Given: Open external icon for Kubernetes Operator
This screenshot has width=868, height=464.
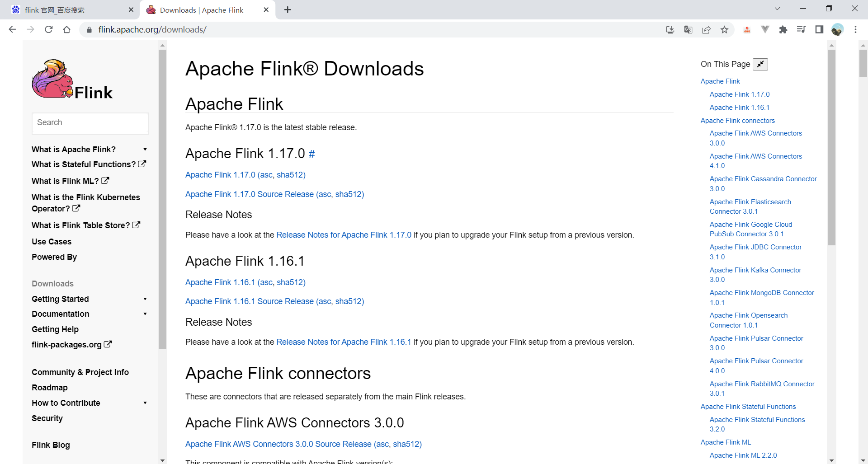Looking at the screenshot, I should pyautogui.click(x=76, y=208).
